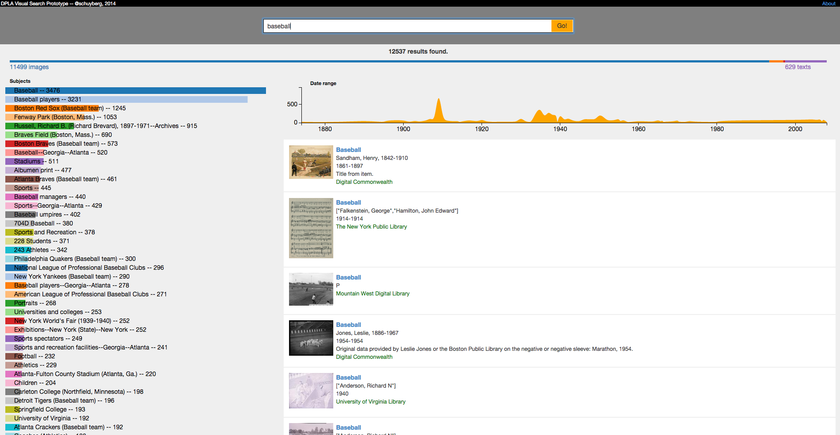Select Sports spectators -- 249 subject
Image resolution: width=840 pixels, height=435 pixels.
44,339
